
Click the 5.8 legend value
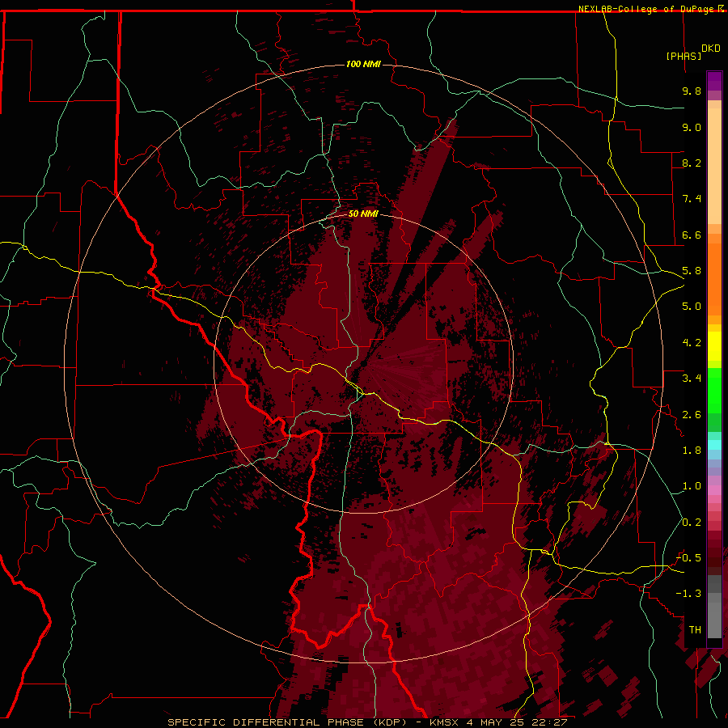click(x=692, y=271)
